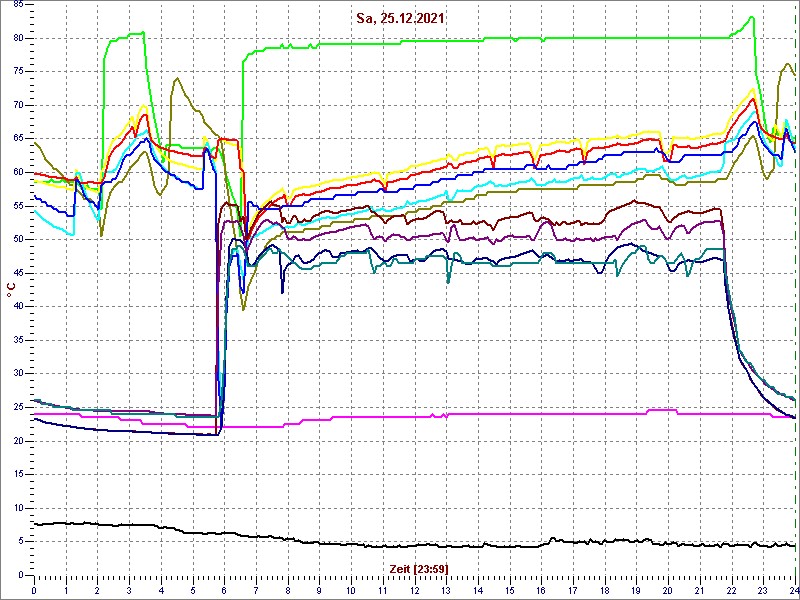The height and width of the screenshot is (600, 800).
Task: Select the 65 temperature axis label
Action: (17, 139)
